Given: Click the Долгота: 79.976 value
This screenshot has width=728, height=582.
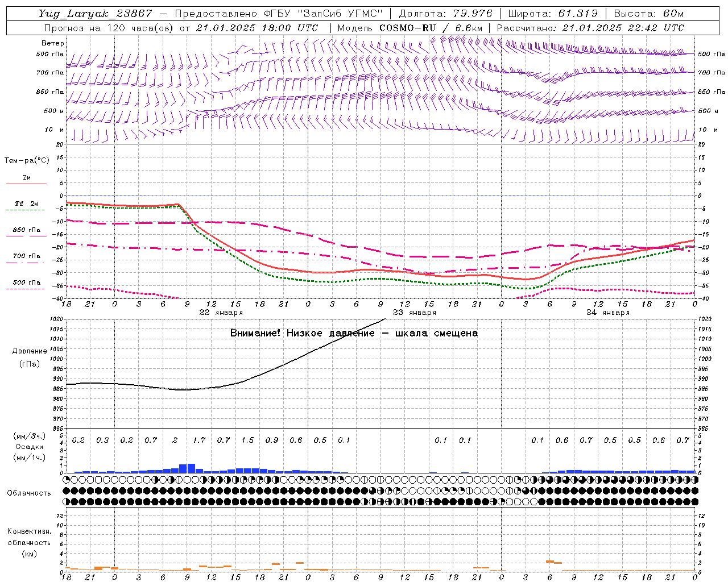Looking at the screenshot, I should 446,14.
